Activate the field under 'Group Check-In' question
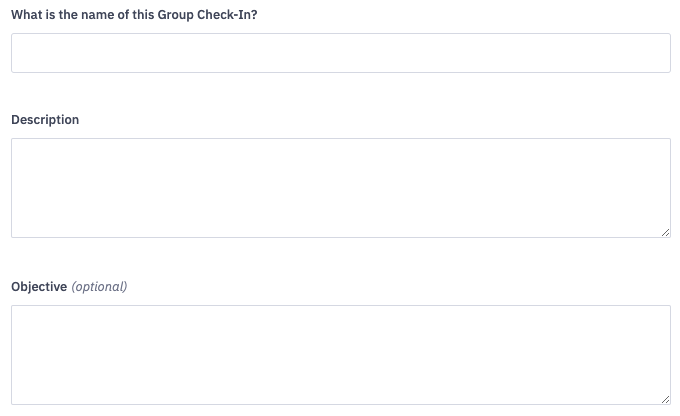This screenshot has height=416, width=680. tap(340, 53)
